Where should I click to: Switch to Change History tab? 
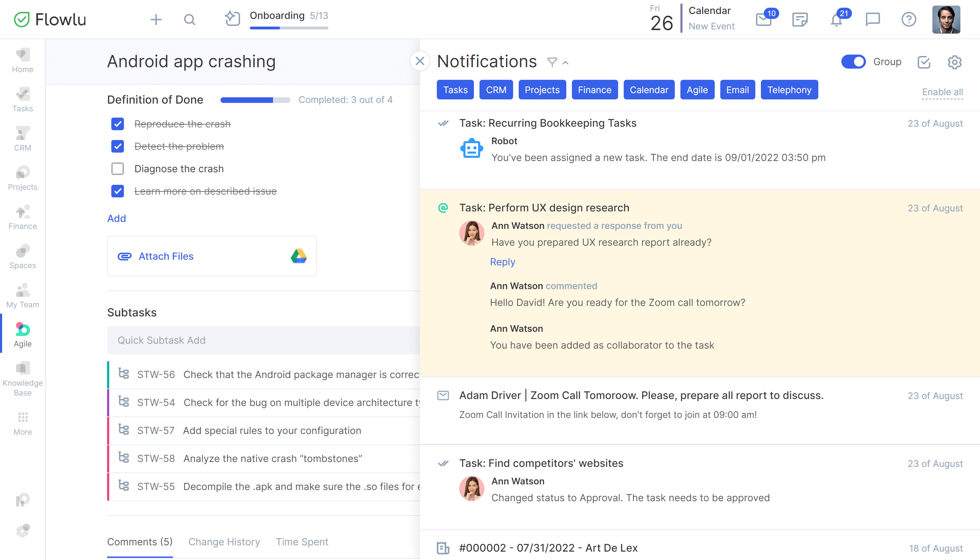point(224,541)
